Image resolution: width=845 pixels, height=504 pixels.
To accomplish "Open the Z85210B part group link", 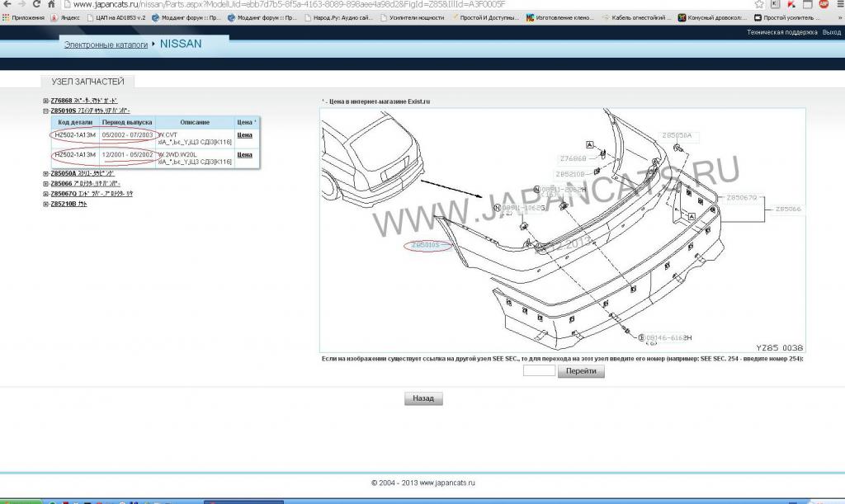I will 68,204.
